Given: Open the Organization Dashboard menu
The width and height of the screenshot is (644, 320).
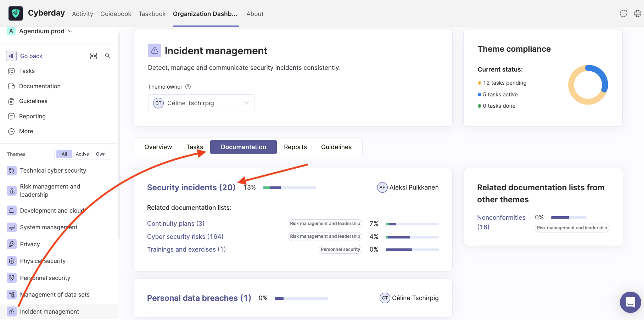Looking at the screenshot, I should coord(205,14).
